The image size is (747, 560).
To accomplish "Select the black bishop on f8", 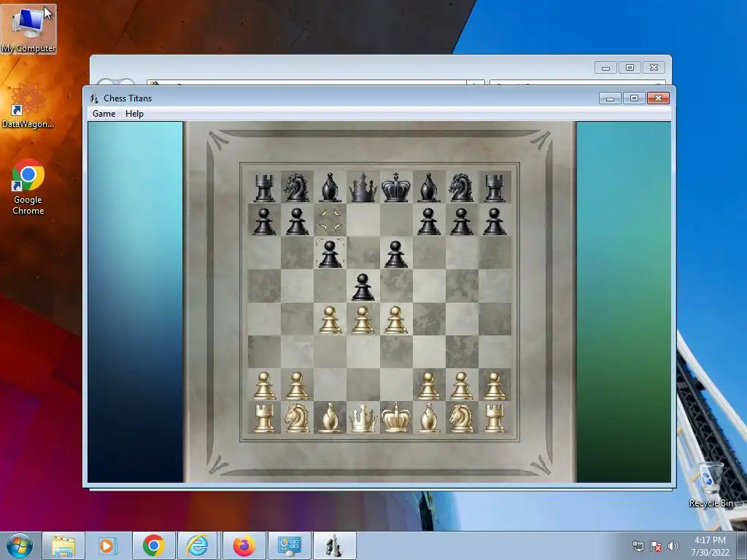I will (x=428, y=187).
